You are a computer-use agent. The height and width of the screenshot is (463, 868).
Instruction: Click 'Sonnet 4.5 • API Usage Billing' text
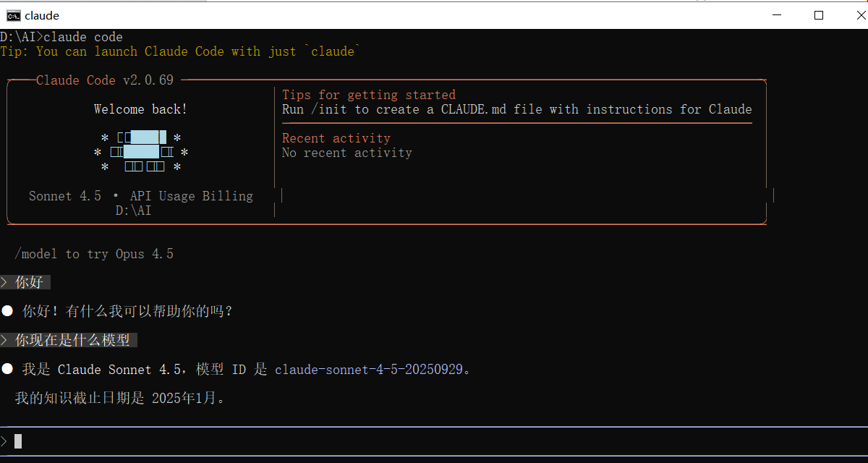click(x=141, y=196)
